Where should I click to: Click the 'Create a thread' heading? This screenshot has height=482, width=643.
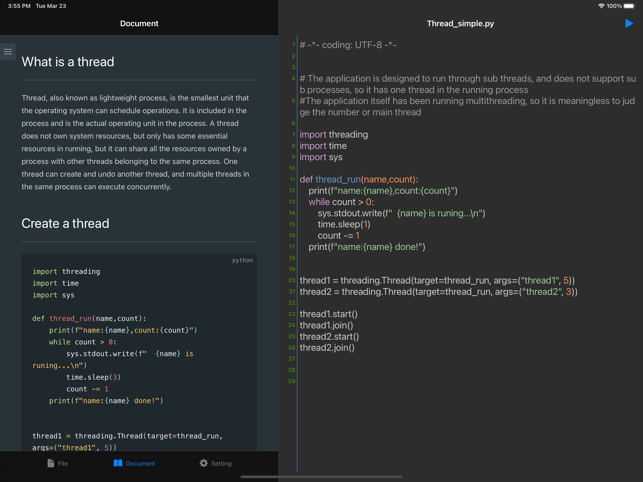(x=65, y=223)
